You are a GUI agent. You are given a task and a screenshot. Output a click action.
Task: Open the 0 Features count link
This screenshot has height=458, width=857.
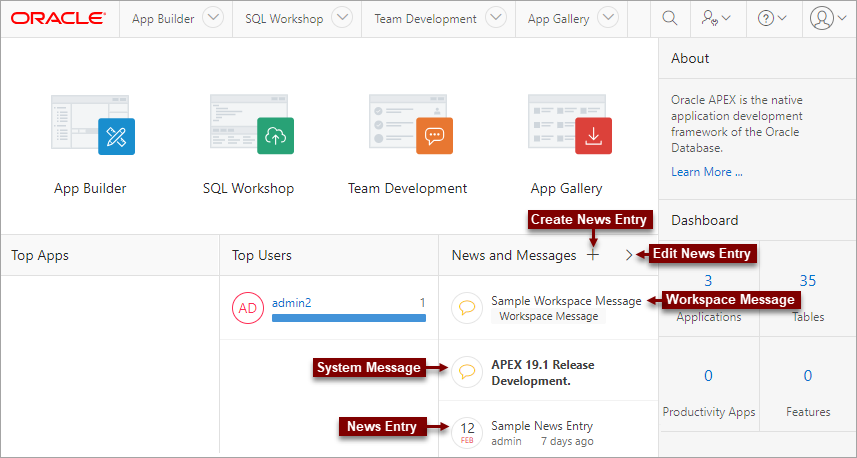point(808,375)
